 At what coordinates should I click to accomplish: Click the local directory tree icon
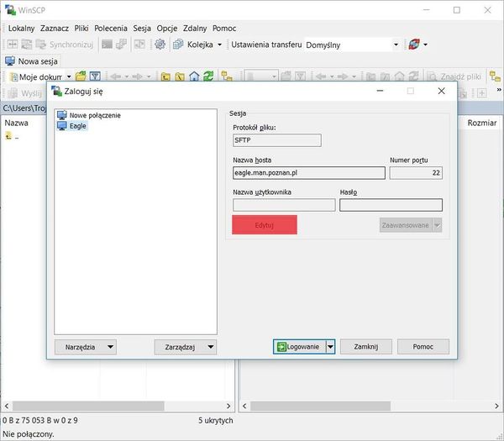click(227, 76)
